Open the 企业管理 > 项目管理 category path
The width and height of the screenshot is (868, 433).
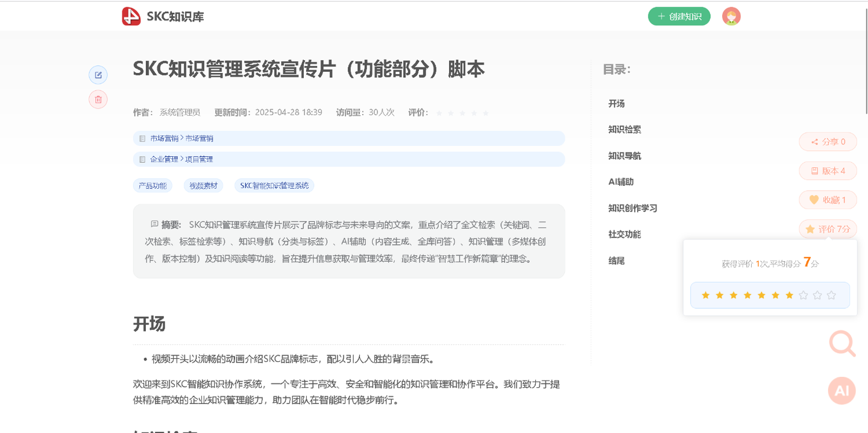click(348, 159)
